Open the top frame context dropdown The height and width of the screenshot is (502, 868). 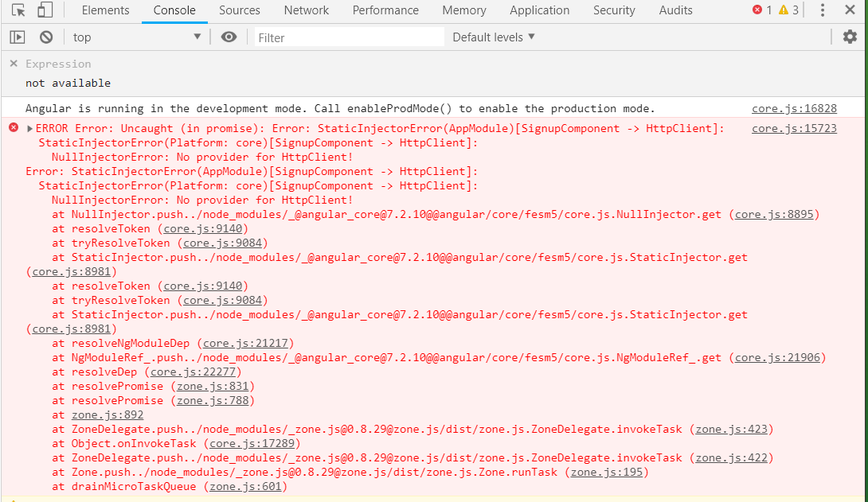coord(136,37)
